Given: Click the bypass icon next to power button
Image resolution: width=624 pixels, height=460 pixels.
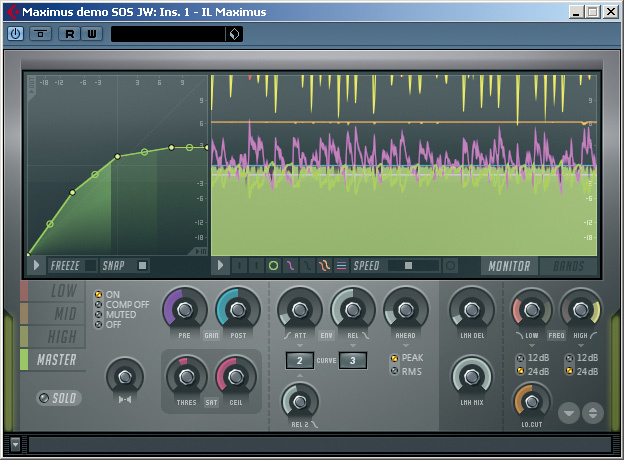Looking at the screenshot, I should click(40, 34).
